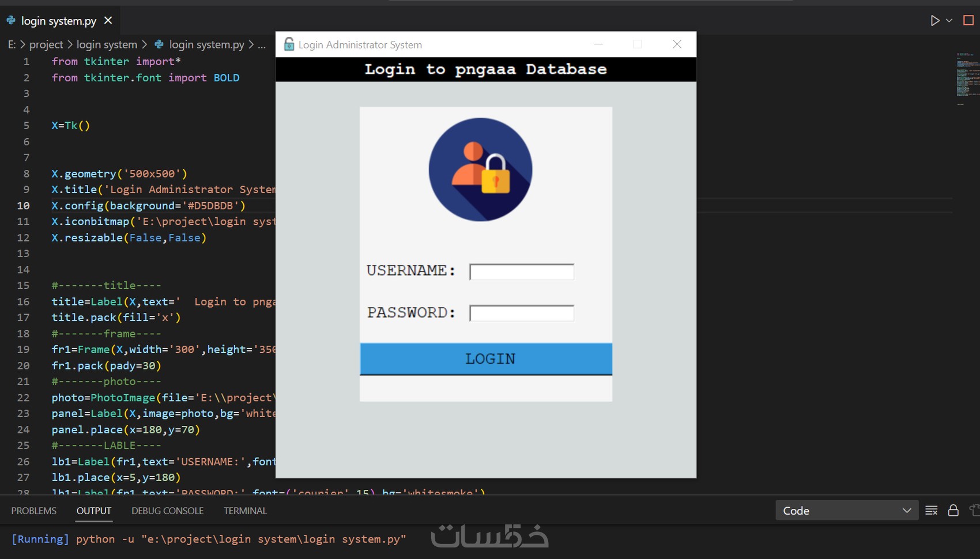This screenshot has height=559, width=980.
Task: Click code line "title.pack(fill='x')"
Action: pyautogui.click(x=116, y=318)
